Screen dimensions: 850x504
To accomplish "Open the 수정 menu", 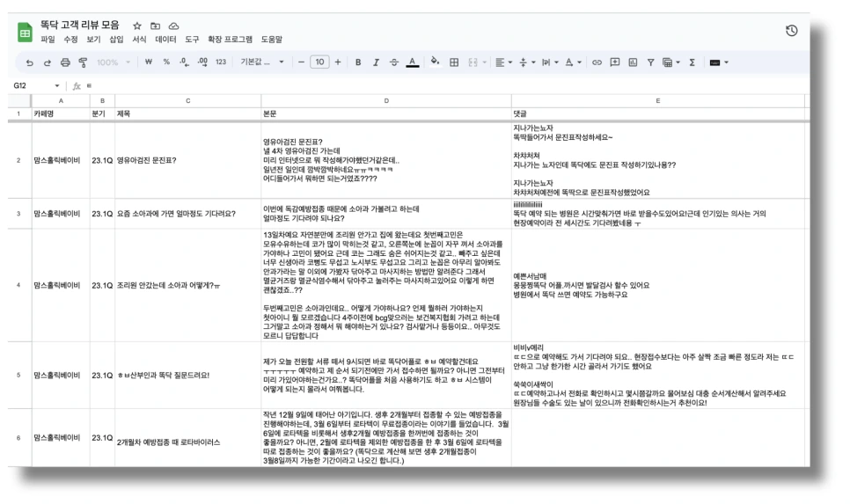I will click(x=70, y=40).
